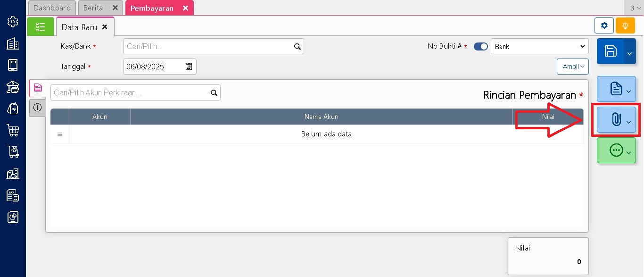Open the Bank numbering type dropdown
644x277 pixels.
coord(539,47)
